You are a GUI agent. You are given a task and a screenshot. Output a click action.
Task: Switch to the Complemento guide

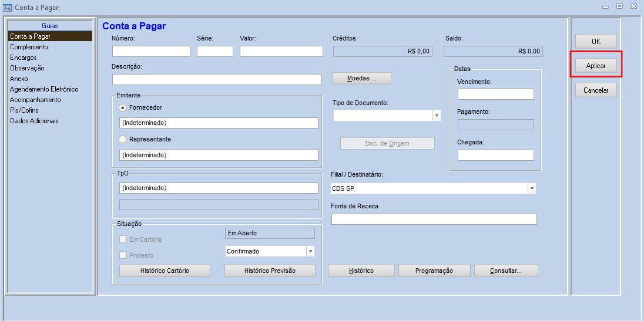coord(29,47)
